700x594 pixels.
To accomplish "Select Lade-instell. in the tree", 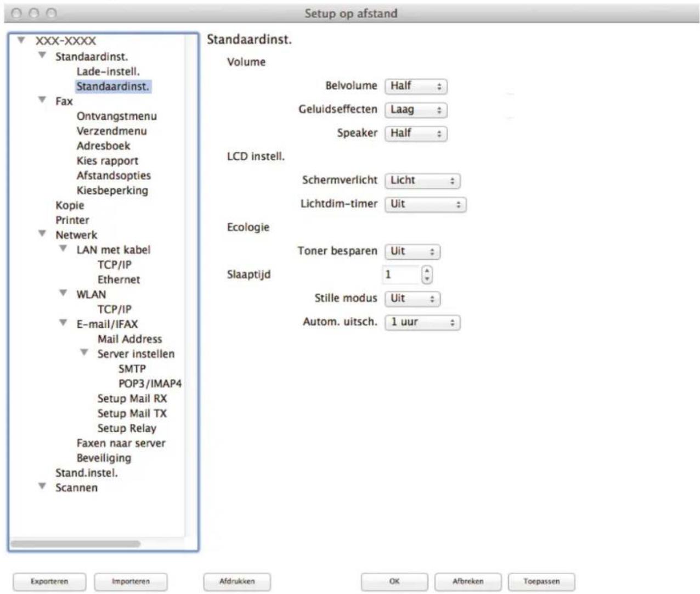I will (108, 71).
